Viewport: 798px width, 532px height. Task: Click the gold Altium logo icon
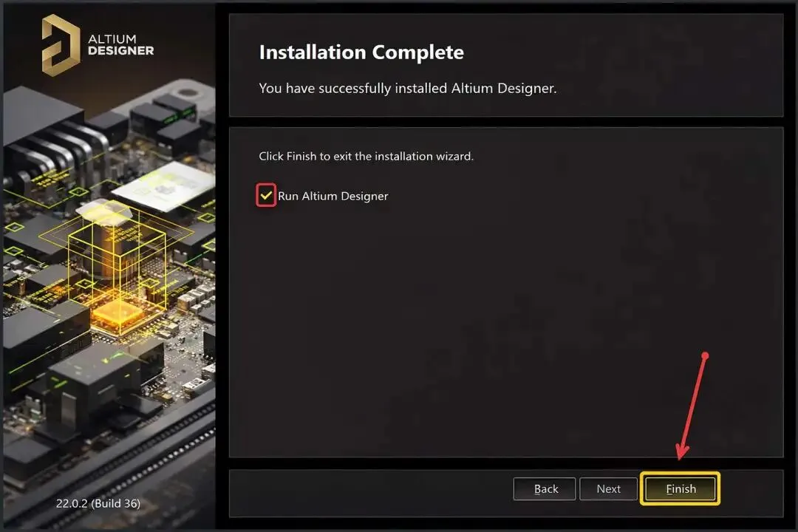[61, 45]
